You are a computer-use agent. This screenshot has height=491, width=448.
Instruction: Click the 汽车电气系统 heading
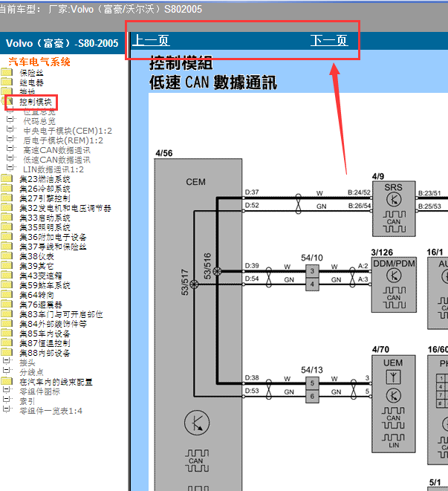[39, 62]
